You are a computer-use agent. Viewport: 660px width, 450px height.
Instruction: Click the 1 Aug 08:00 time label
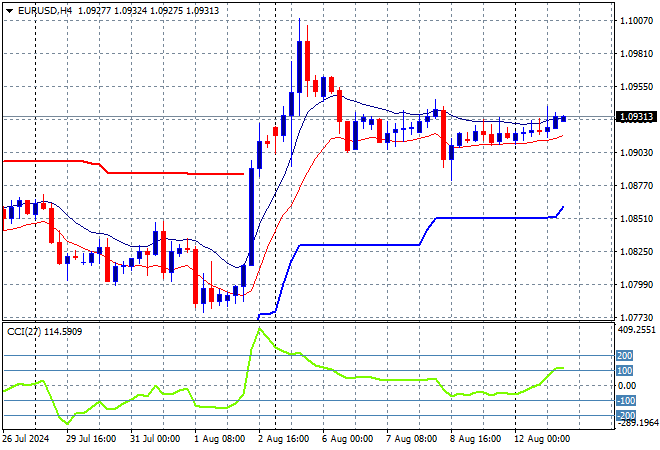220,439
